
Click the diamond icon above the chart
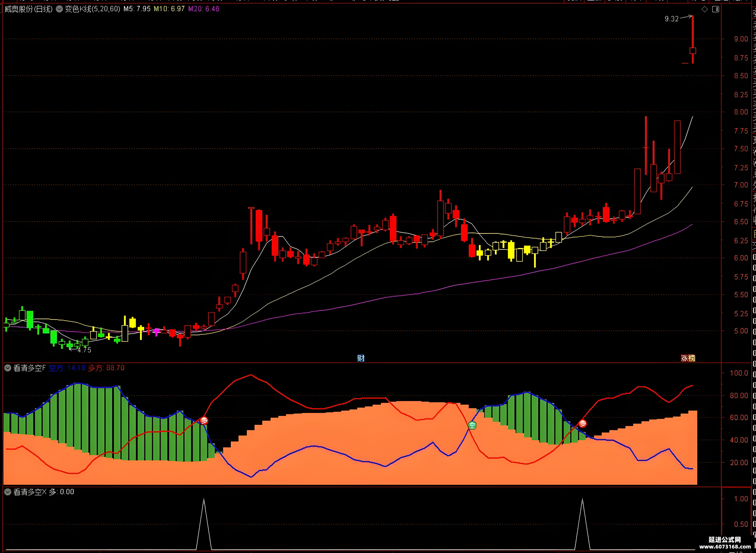coord(704,9)
